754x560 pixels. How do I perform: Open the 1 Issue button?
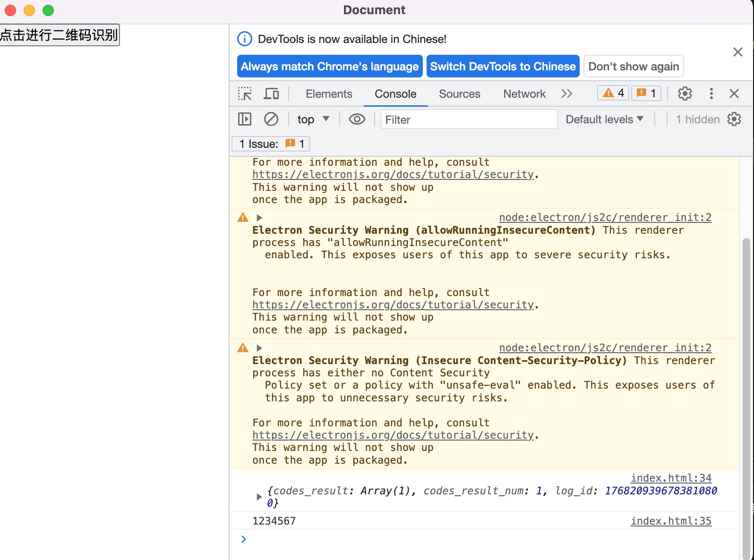tap(271, 144)
